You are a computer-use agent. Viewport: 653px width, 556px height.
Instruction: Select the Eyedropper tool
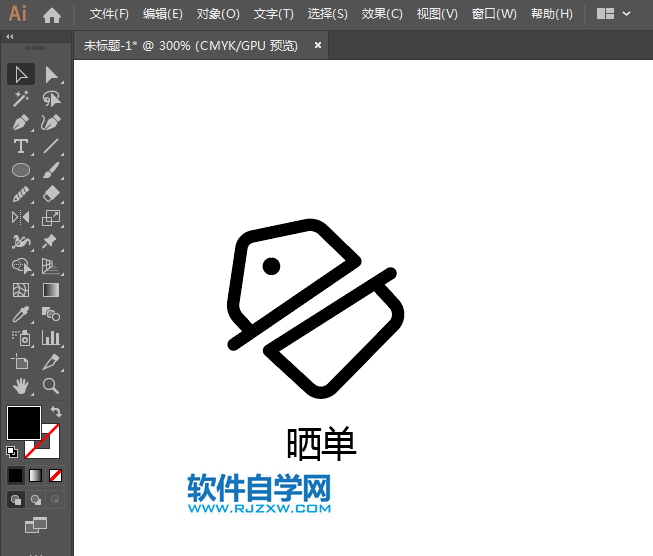click(21, 314)
